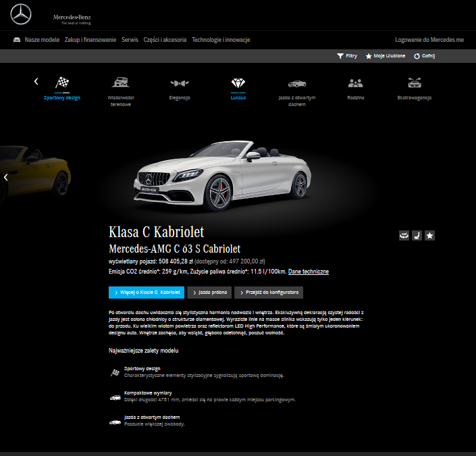
Task: Click the car icon by Kompaktowe wymiary
Action: pos(115,397)
